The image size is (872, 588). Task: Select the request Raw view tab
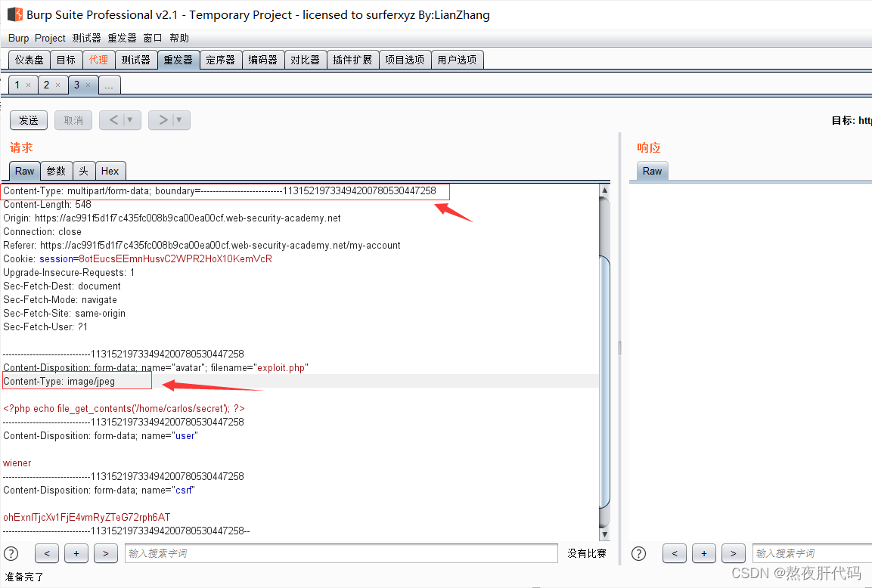coord(24,171)
